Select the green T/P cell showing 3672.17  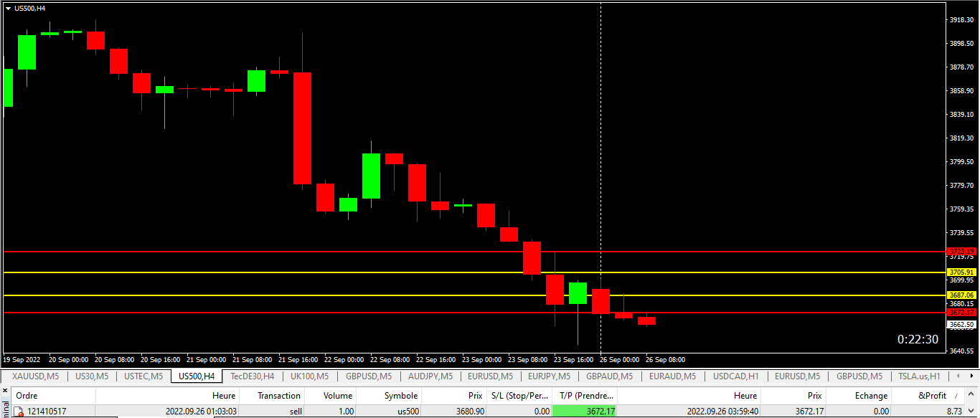[585, 412]
